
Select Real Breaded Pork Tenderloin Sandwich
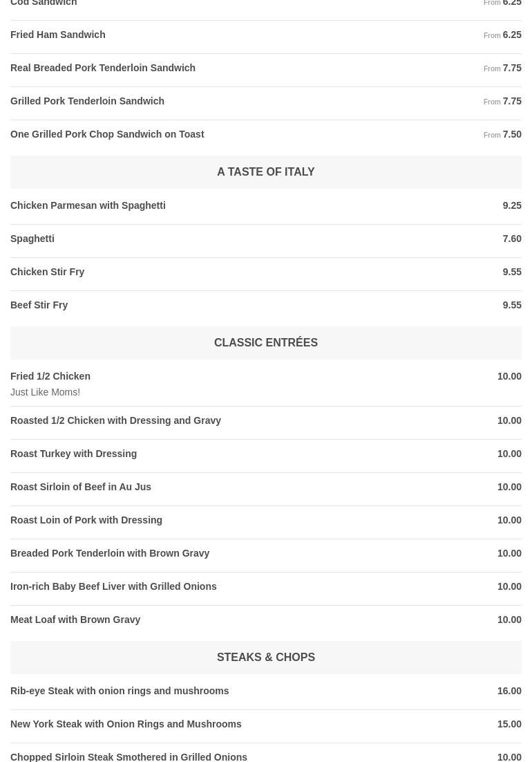point(103,68)
